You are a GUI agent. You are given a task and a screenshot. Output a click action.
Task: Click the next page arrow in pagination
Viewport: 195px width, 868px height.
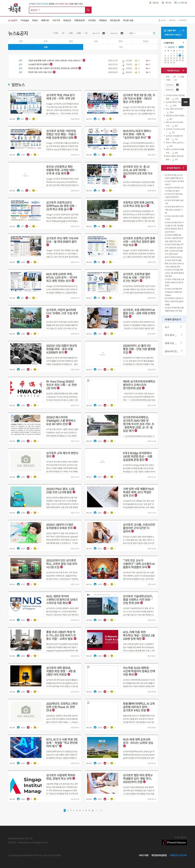pyautogui.click(x=97, y=810)
